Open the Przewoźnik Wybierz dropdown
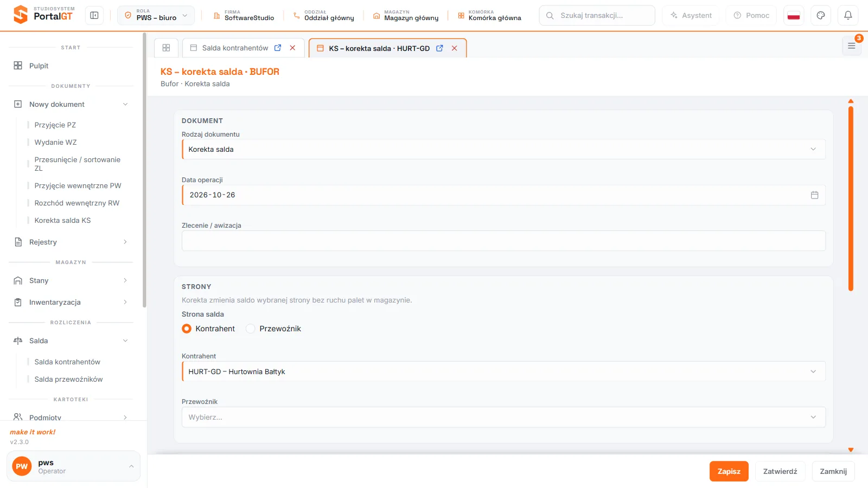This screenshot has height=488, width=868. pyautogui.click(x=503, y=417)
